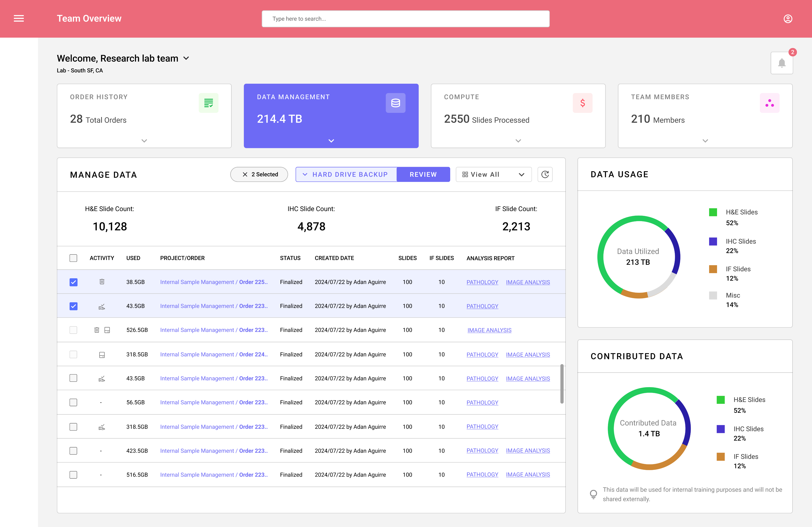This screenshot has height=527, width=812.
Task: Uncheck the 38.5GB row checkbox
Action: pyautogui.click(x=73, y=282)
